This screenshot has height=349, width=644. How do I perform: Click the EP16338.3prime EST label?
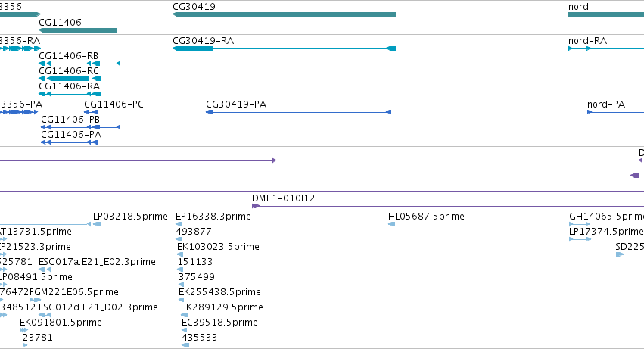coord(213,217)
